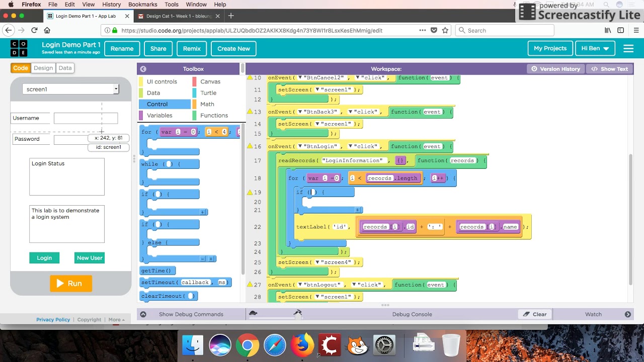Click the Rename button
This screenshot has width=644, height=362.
pyautogui.click(x=122, y=49)
